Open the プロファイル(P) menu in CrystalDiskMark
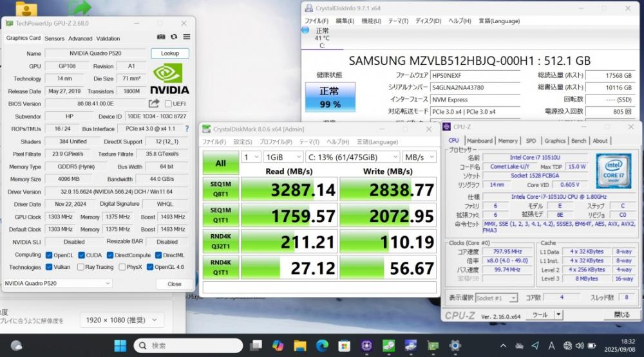This screenshot has width=644, height=357. click(x=276, y=142)
